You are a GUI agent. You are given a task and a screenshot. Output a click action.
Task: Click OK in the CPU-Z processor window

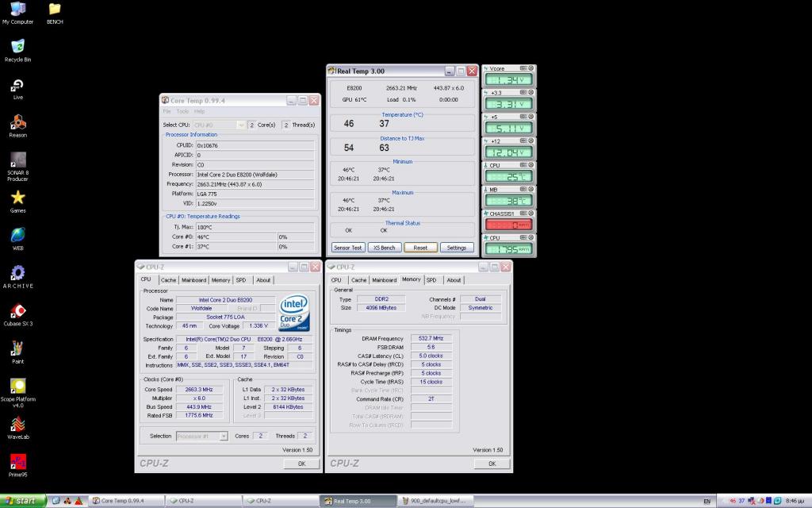[x=301, y=464]
